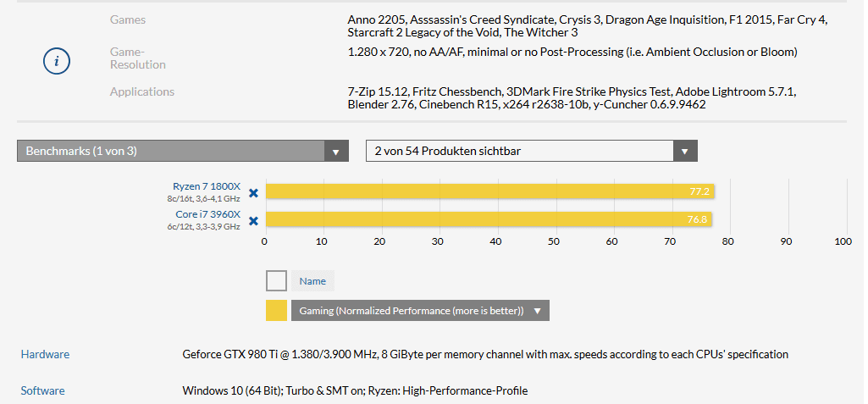Click the 76.8 score value
Screen dimensions: 868x404
(x=697, y=220)
